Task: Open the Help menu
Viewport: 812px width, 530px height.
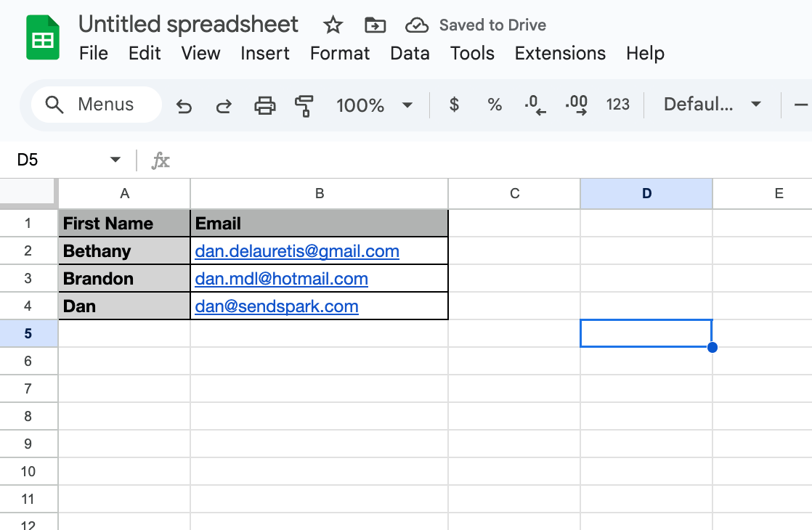Action: [x=645, y=53]
